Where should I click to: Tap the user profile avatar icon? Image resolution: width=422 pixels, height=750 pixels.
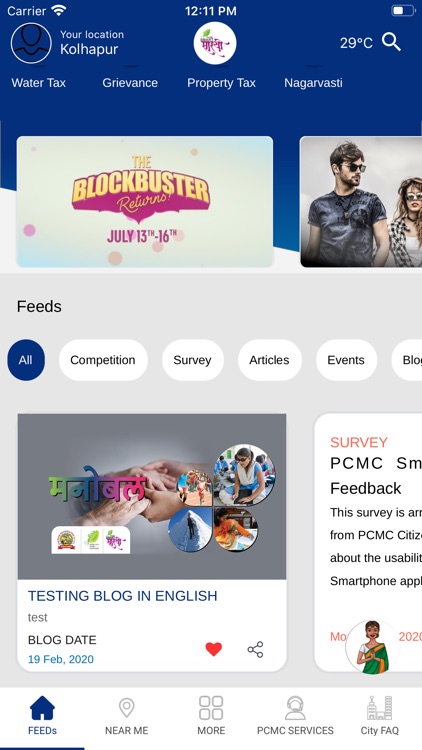coord(31,43)
